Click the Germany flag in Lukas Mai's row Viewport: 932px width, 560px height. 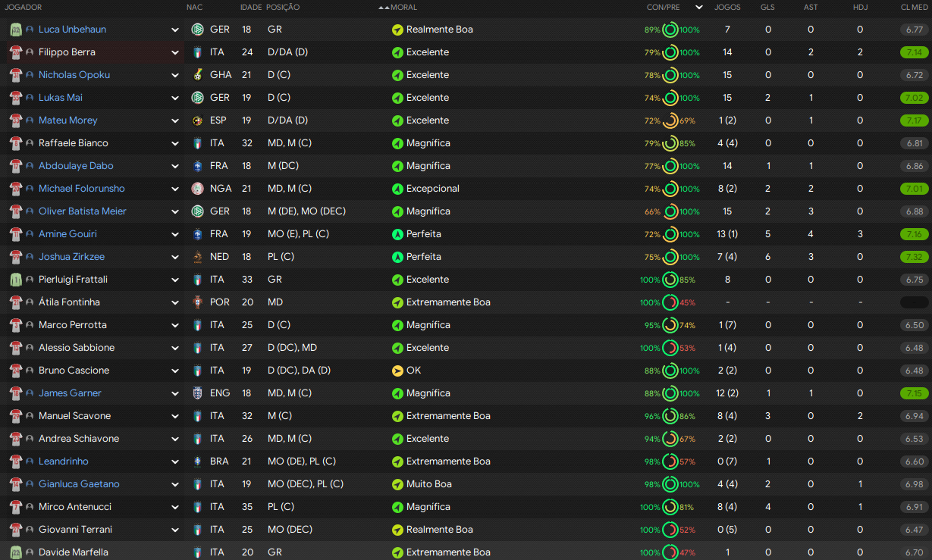tap(198, 98)
